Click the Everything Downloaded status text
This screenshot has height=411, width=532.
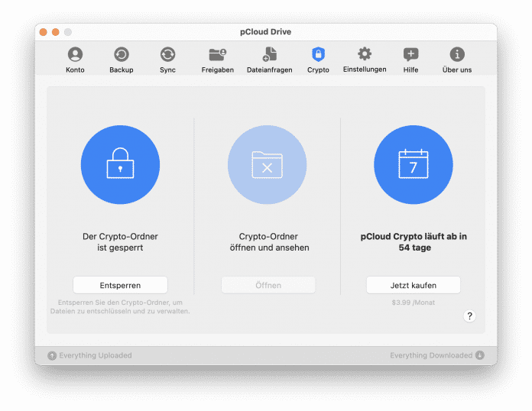[x=431, y=355]
